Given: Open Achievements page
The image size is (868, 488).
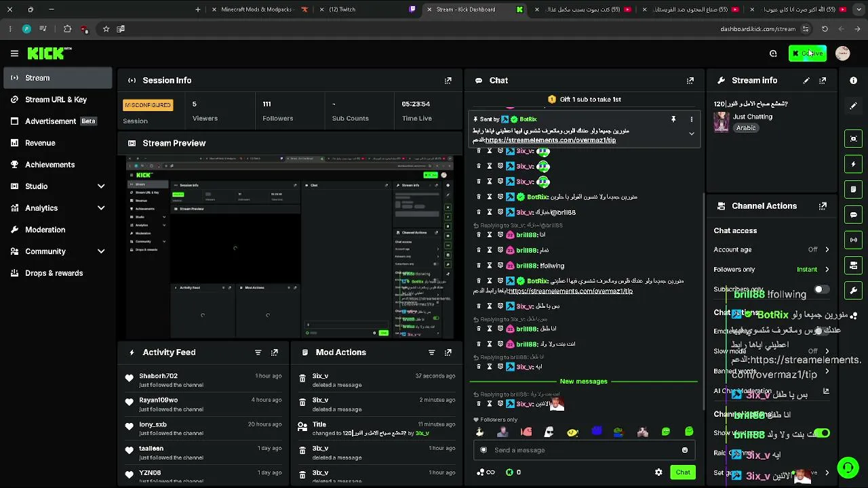Looking at the screenshot, I should 58,165.
